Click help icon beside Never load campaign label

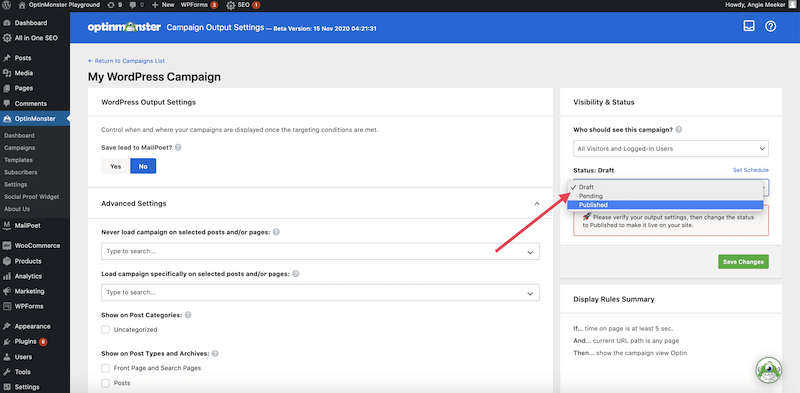point(276,232)
